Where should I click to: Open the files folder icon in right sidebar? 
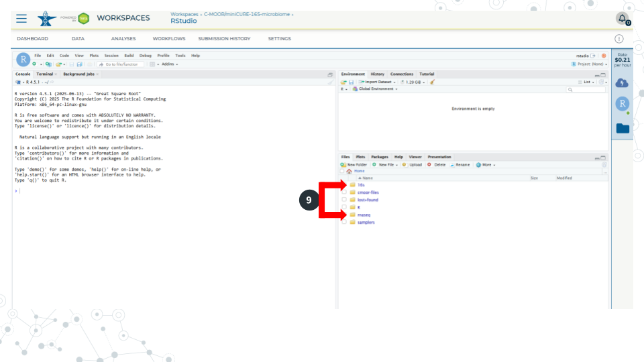[623, 128]
